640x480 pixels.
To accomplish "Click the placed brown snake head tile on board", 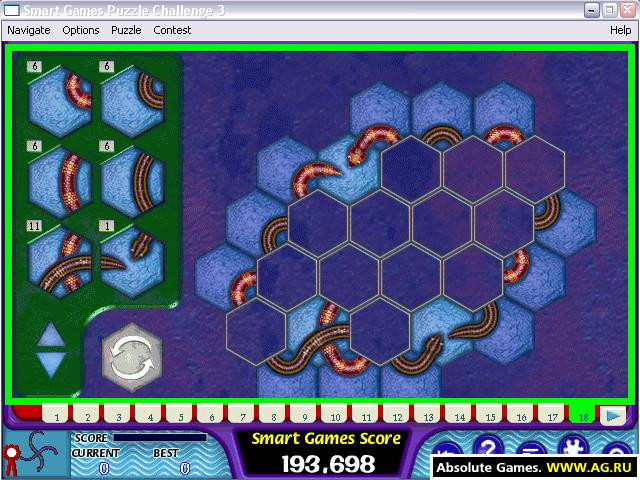I will point(442,331).
